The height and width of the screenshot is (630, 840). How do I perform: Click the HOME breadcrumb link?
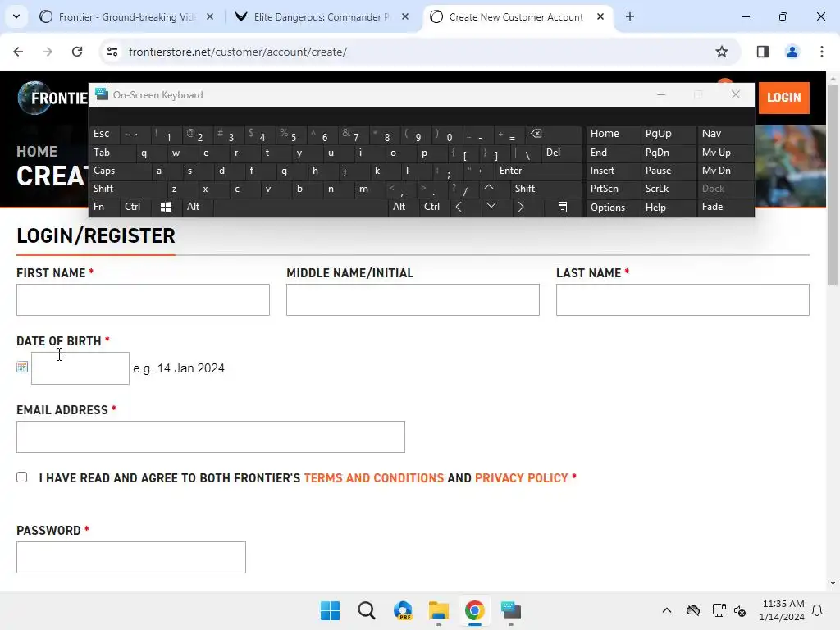point(37,152)
